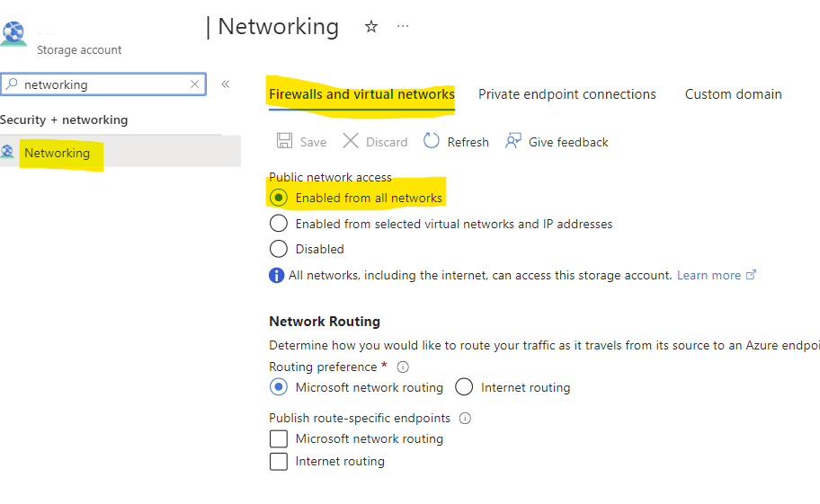This screenshot has height=504, width=820.
Task: Switch to Private endpoint connections tab
Action: coord(566,94)
